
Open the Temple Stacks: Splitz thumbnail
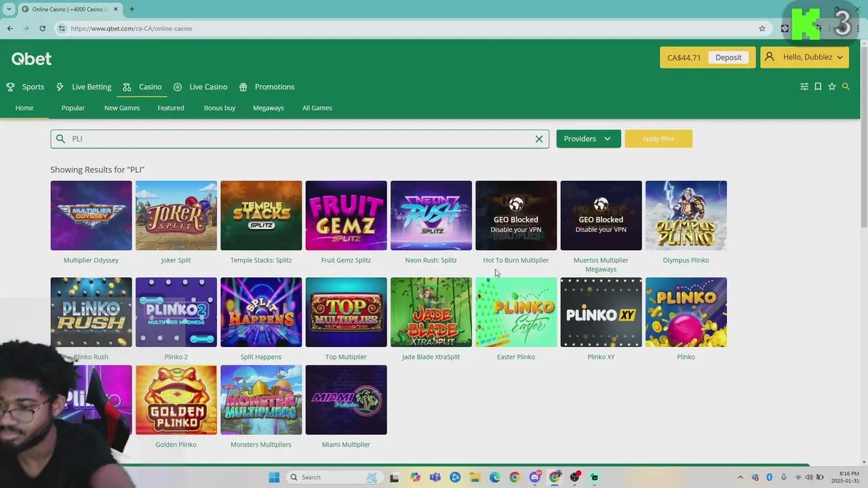pyautogui.click(x=261, y=216)
